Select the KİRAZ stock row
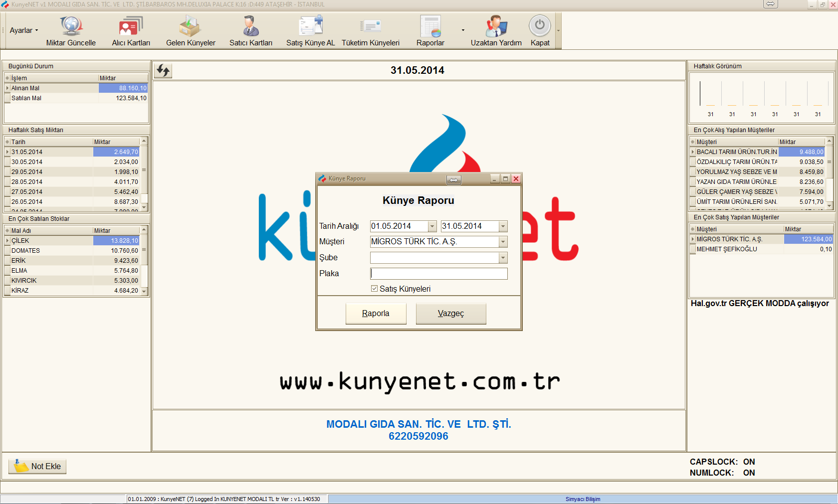 click(x=72, y=291)
